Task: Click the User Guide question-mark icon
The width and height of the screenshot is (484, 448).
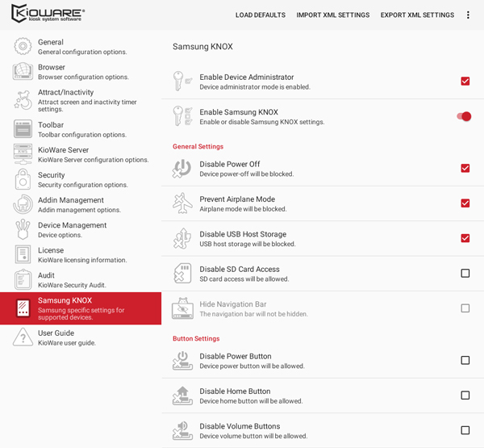Action: click(23, 337)
